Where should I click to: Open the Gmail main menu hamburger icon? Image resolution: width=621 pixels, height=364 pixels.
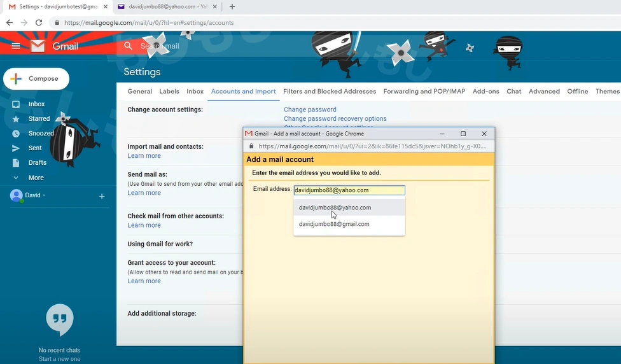point(16,46)
